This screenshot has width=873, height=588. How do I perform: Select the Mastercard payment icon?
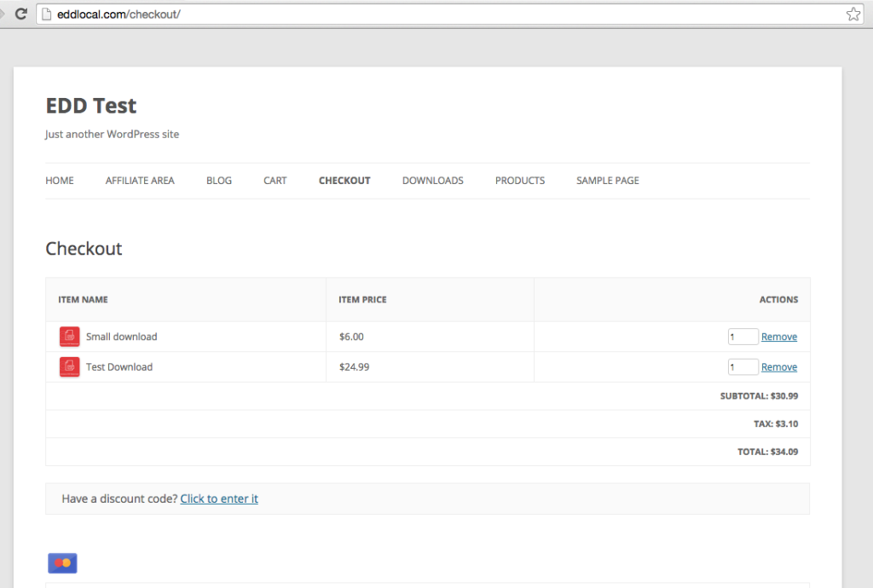62,563
